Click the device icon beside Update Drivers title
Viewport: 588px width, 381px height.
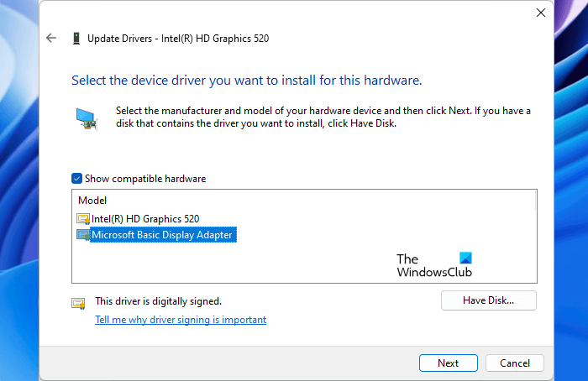(x=76, y=39)
